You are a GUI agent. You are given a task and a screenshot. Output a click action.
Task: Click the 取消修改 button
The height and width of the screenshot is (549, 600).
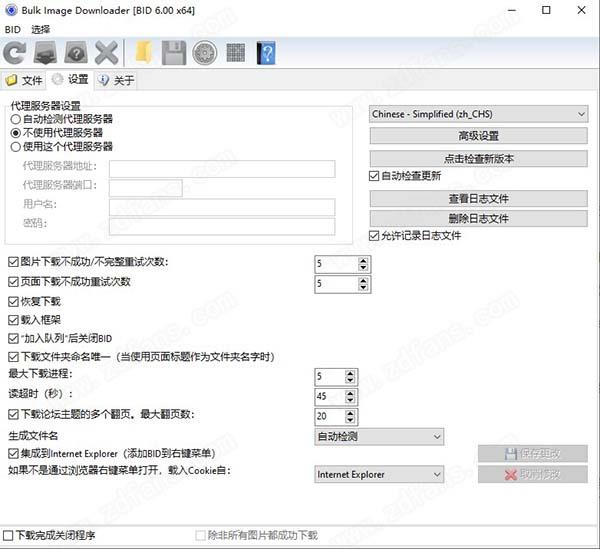click(x=533, y=474)
